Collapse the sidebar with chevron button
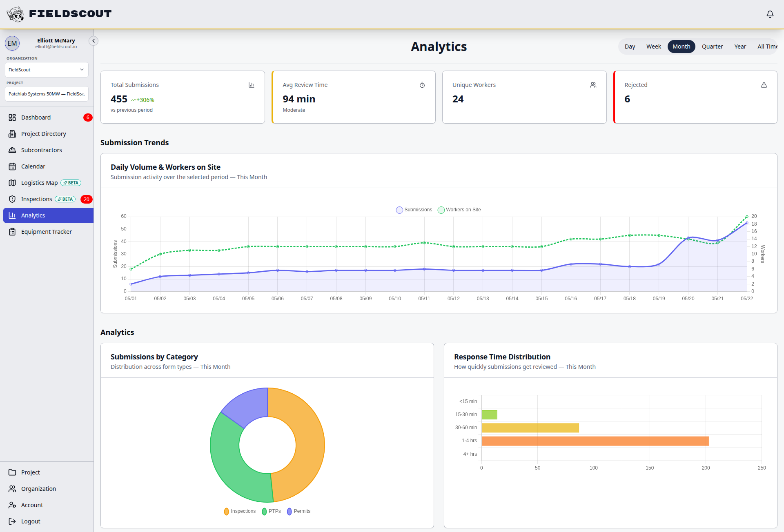Image resolution: width=784 pixels, height=532 pixels. tap(94, 41)
